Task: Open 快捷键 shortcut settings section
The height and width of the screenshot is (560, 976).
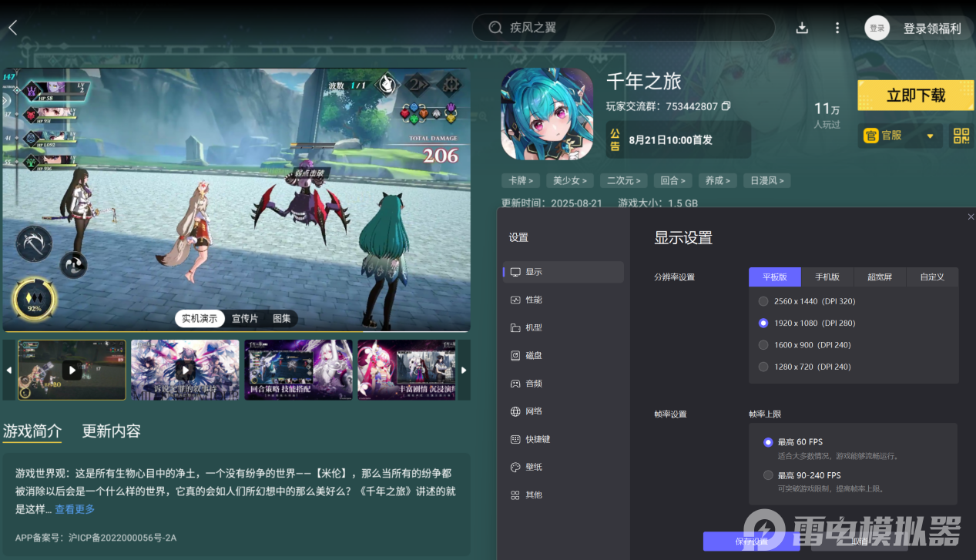Action: (563, 439)
